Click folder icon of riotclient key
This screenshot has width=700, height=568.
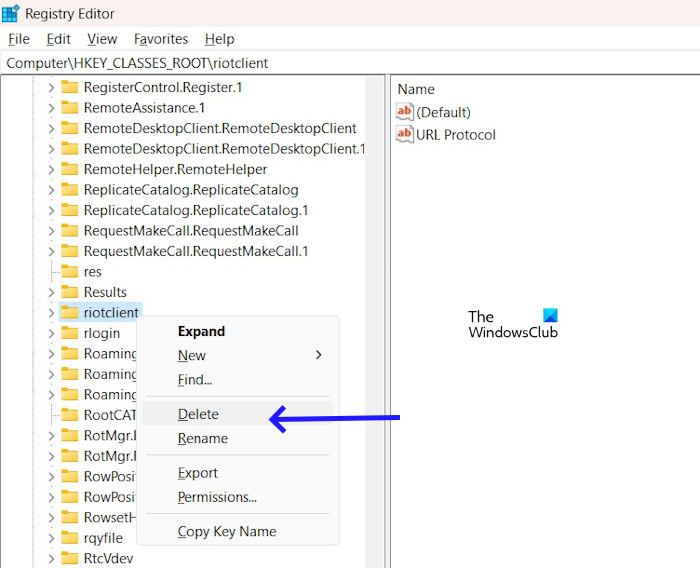70,312
